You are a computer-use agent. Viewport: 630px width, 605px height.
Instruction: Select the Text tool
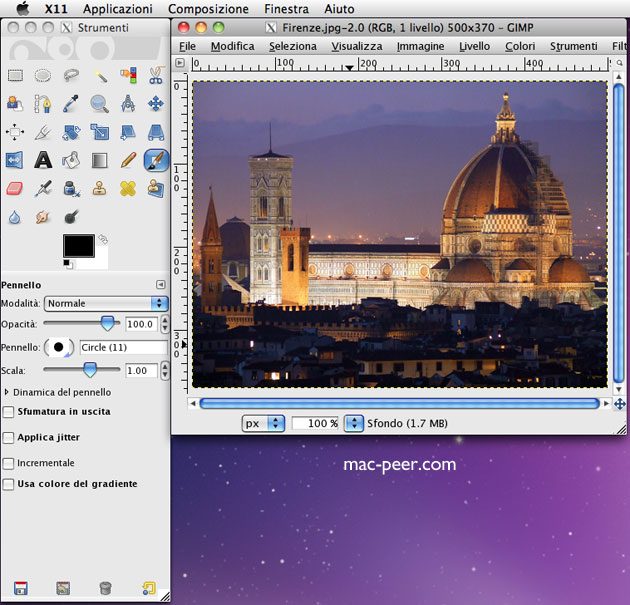pyautogui.click(x=43, y=160)
